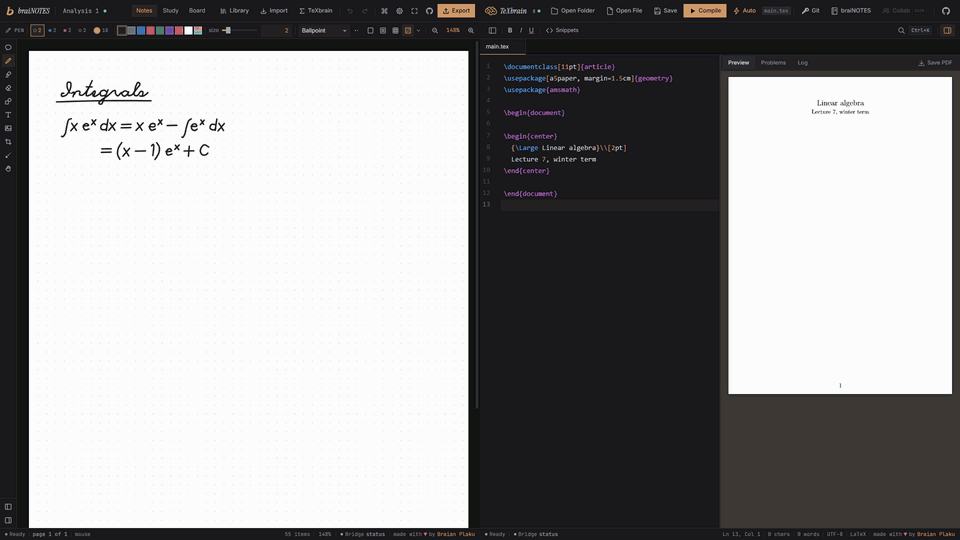
Task: Click the Undo arrow icon
Action: (350, 11)
